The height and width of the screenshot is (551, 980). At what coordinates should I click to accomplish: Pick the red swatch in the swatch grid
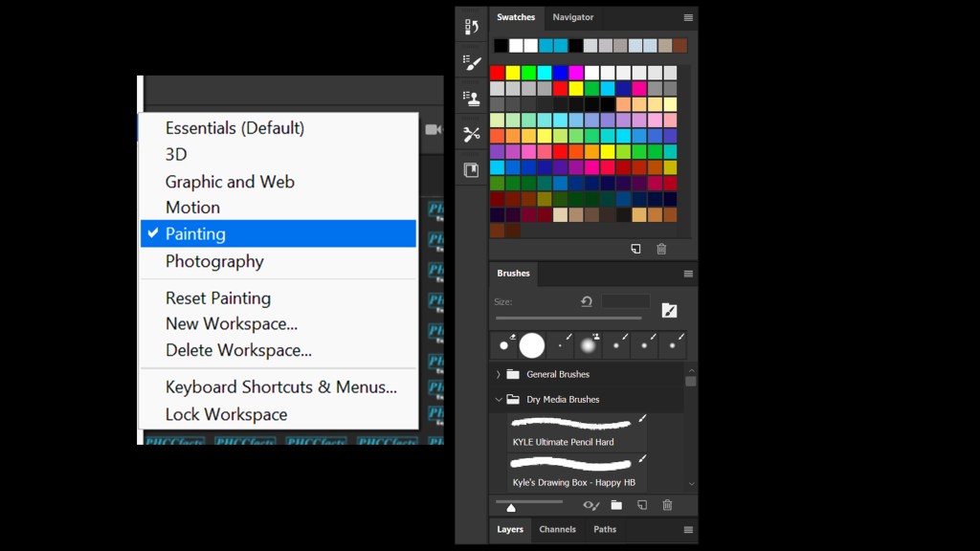(x=497, y=73)
